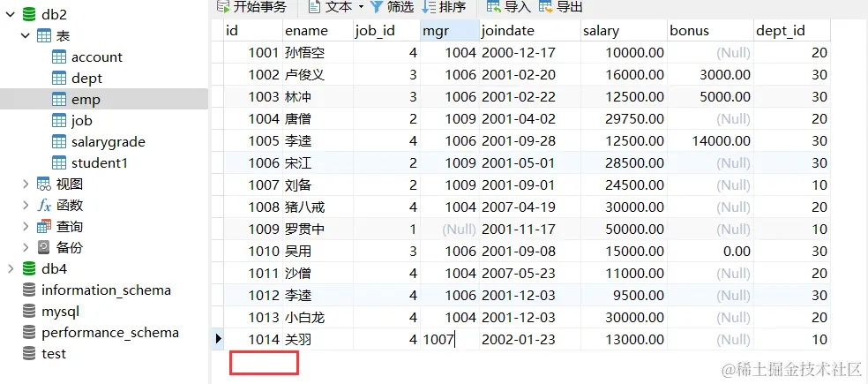This screenshot has height=384, width=868.
Task: Click the bonus column header
Action: (711, 31)
